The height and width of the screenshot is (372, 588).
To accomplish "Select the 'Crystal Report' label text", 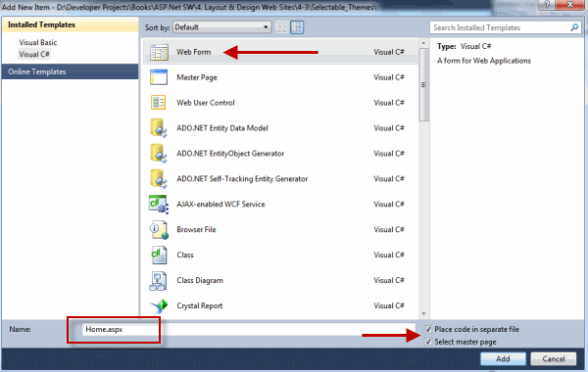I will pyautogui.click(x=200, y=305).
